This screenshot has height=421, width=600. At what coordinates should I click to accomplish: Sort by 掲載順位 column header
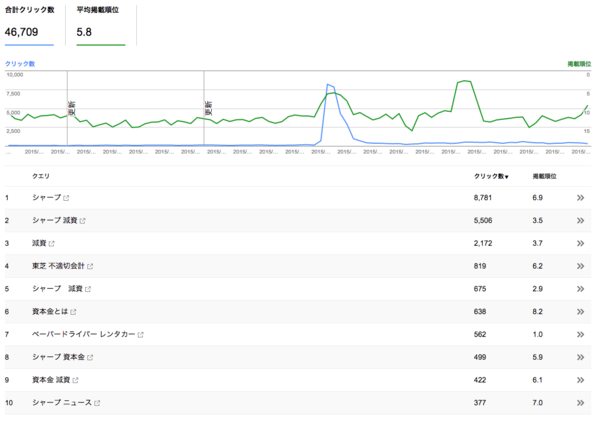pyautogui.click(x=545, y=176)
